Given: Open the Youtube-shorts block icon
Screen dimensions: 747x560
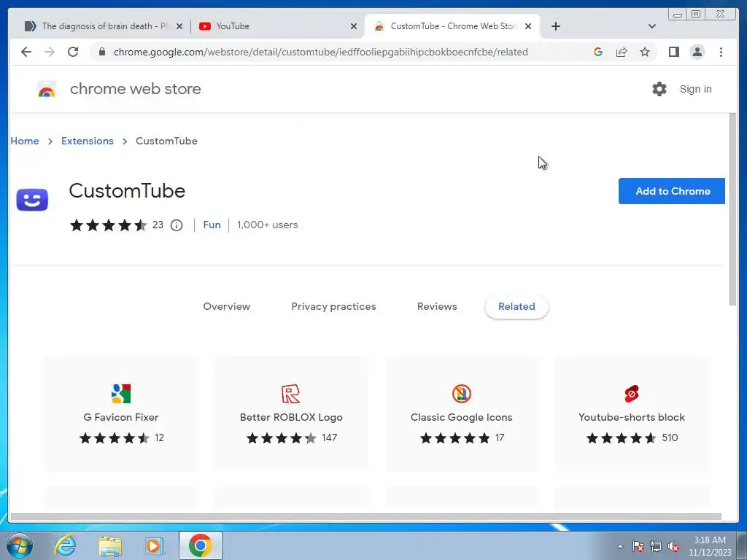Looking at the screenshot, I should [x=632, y=394].
